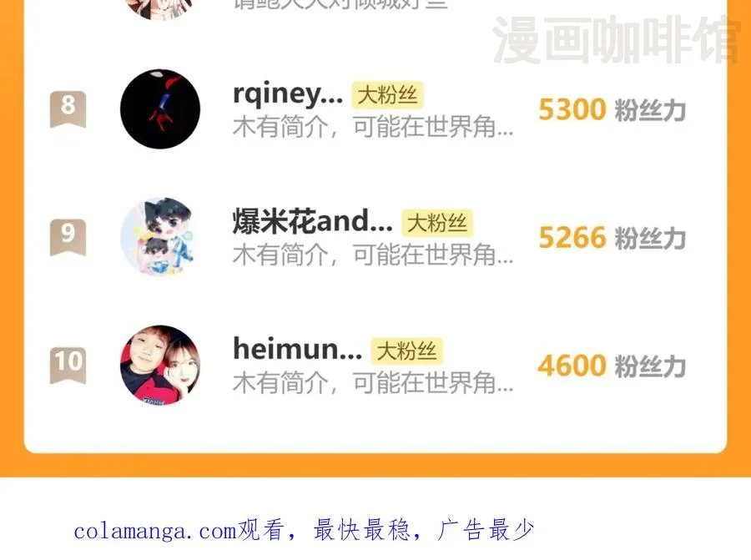Click the rank 8 badge icon

tap(68, 109)
